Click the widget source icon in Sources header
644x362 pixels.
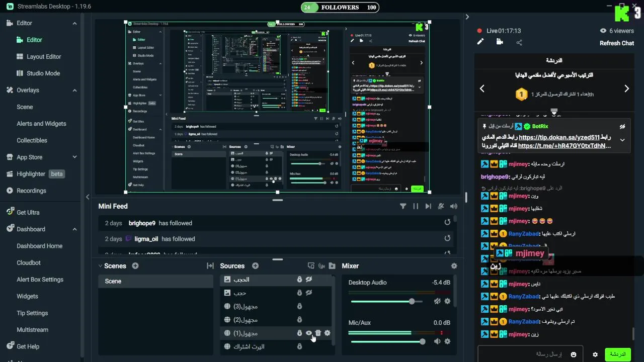311,266
